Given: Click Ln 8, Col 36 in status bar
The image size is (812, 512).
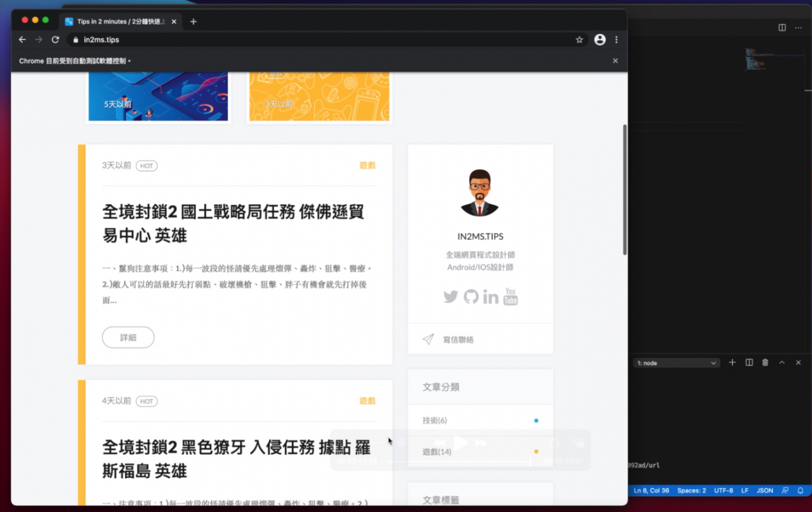Looking at the screenshot, I should 652,490.
